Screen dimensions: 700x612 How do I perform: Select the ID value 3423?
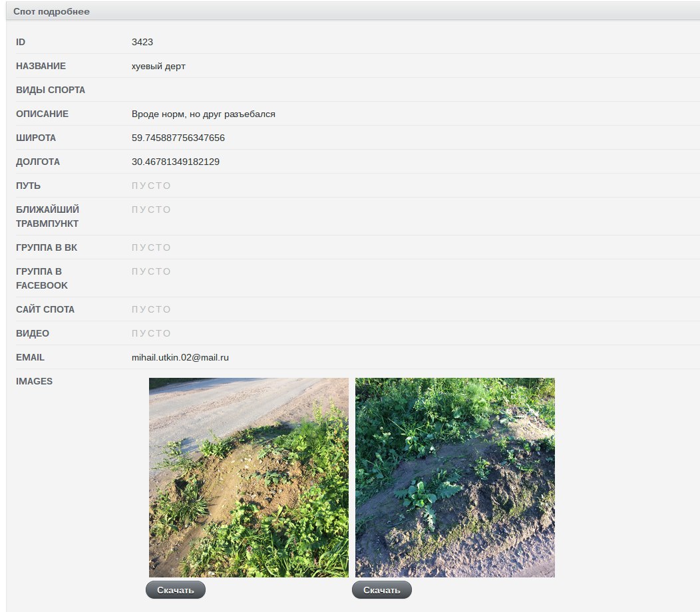coord(142,42)
